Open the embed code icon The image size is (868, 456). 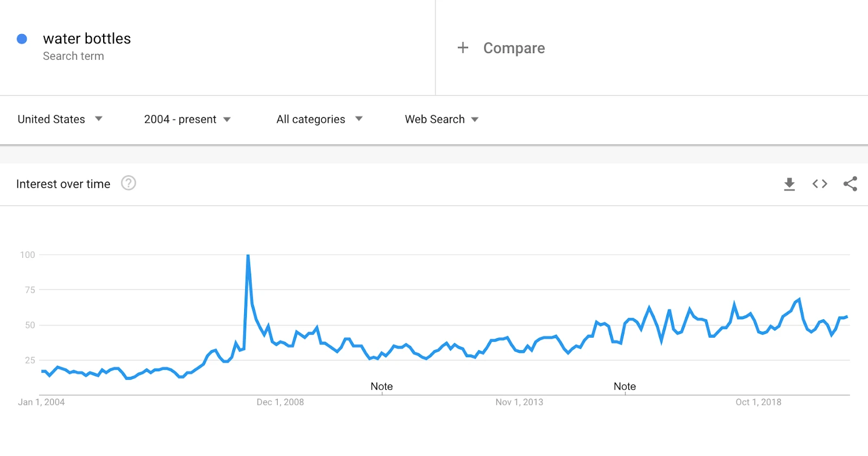[820, 184]
